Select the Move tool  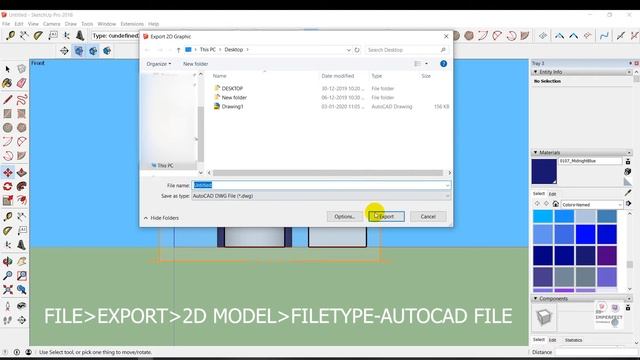pos(7,172)
